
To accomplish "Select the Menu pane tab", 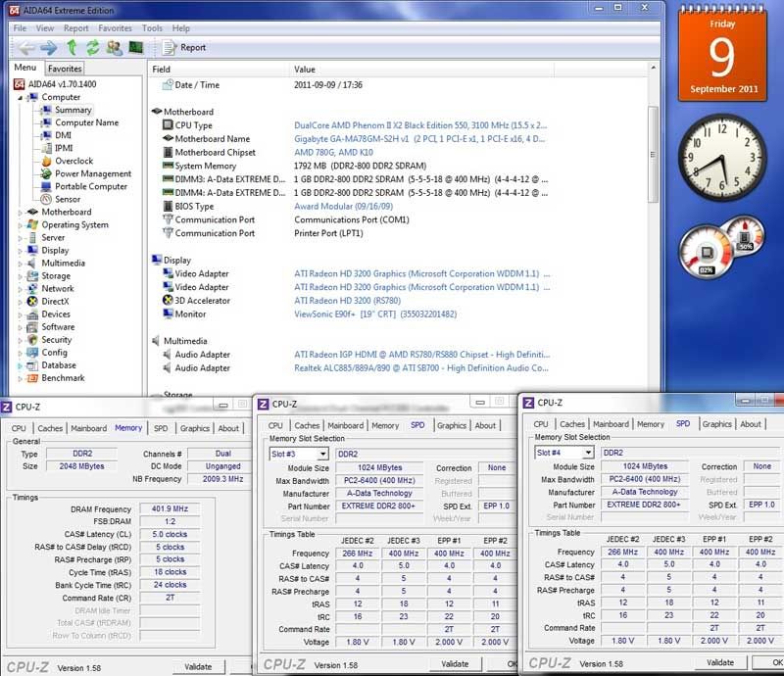I will click(x=25, y=68).
